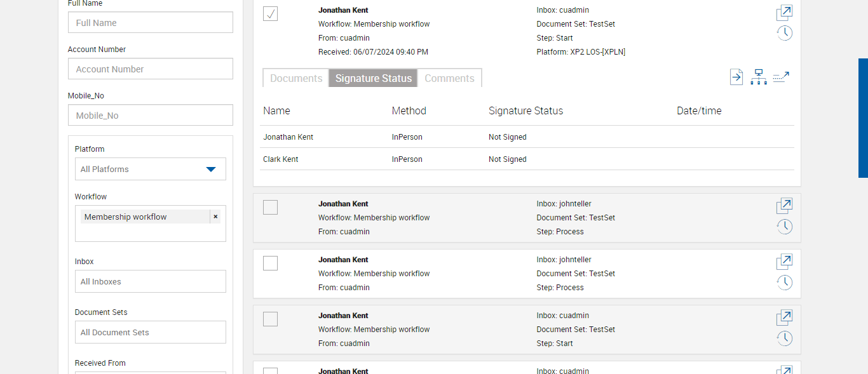
Task: Uncheck the selected Jonathan Kent item checkbox
Action: point(270,13)
